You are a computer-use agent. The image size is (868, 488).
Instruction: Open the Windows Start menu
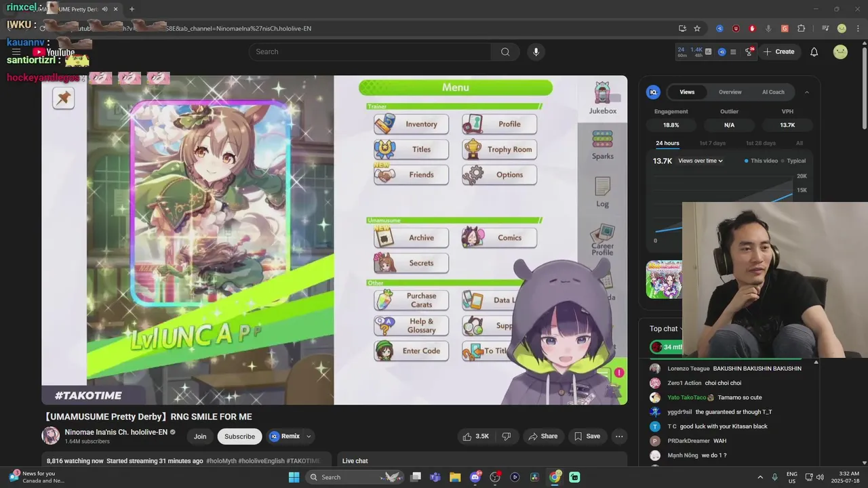point(294,477)
